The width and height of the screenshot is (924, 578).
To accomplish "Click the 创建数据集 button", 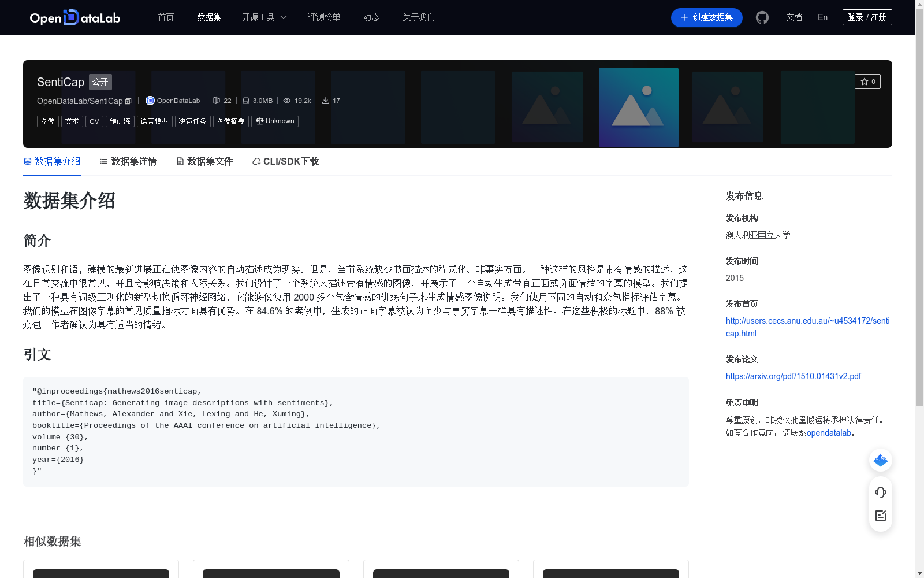I will tap(706, 17).
